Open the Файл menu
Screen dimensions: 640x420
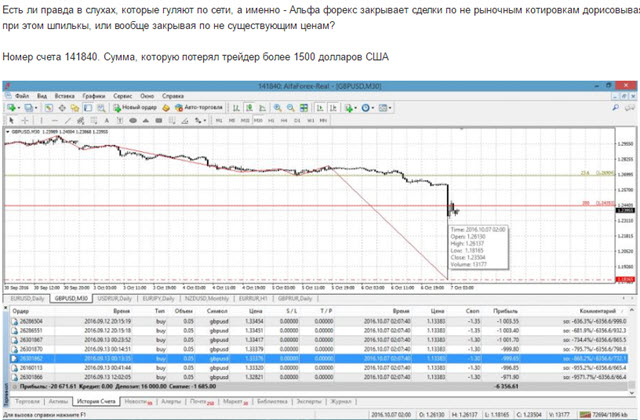click(22, 96)
